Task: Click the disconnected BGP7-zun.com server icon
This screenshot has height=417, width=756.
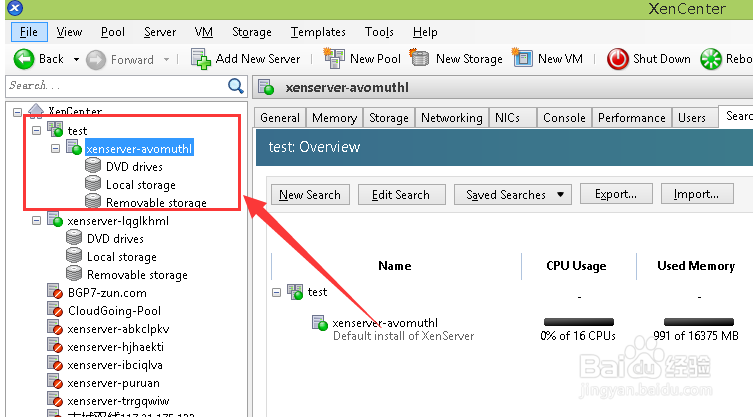Action: [55, 292]
